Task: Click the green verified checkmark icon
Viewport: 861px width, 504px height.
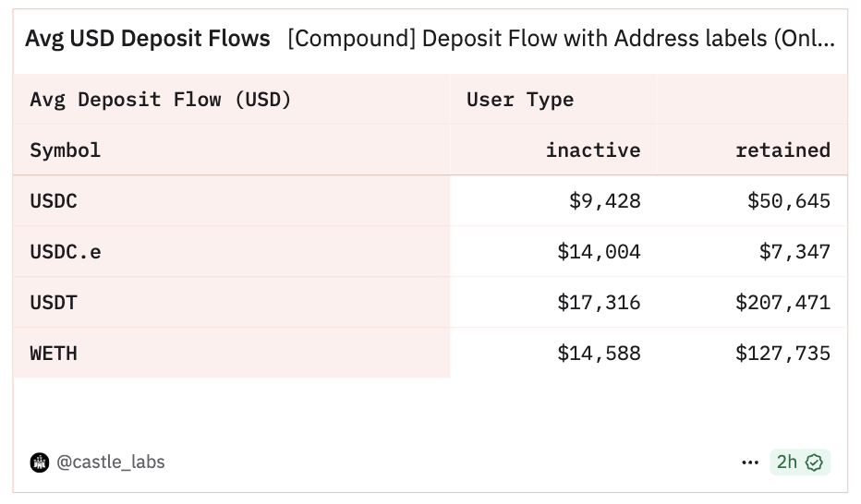Action: [814, 462]
